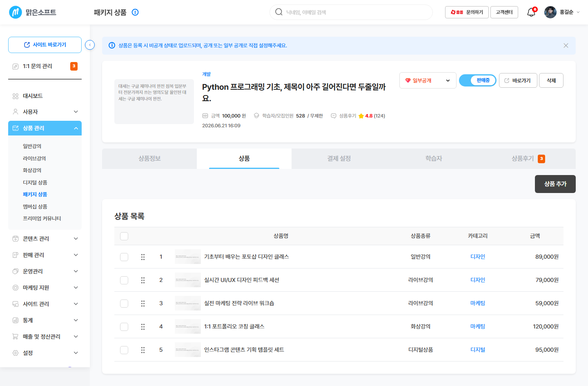Expand the 사이트 관리 chevron
This screenshot has width=588, height=386.
tap(76, 304)
